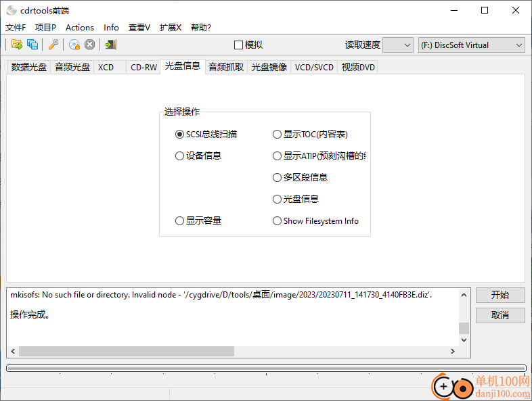Screen dimensions: 532x401
Task: Click the vertical scrollbar thumb in log
Action: (x=464, y=328)
